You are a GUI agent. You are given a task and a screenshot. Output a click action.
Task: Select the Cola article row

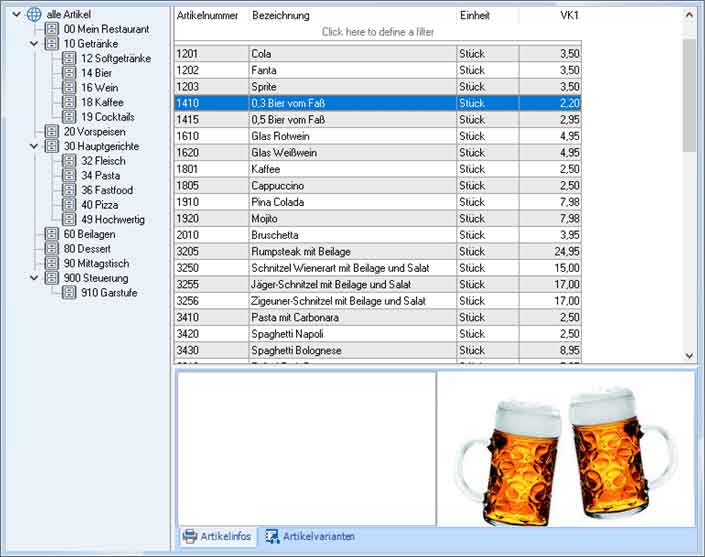(x=378, y=53)
